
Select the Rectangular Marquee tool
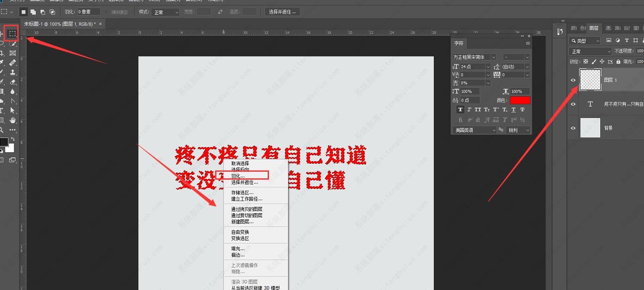click(12, 34)
